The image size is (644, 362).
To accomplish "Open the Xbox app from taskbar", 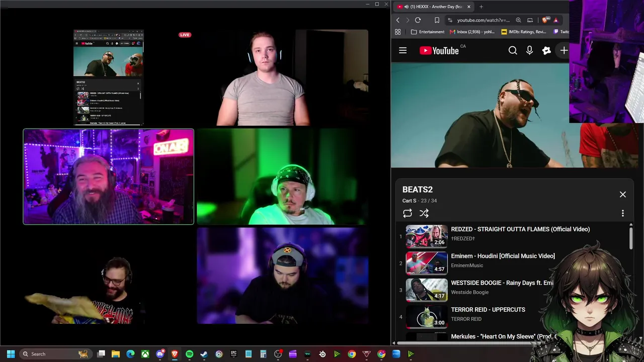I will point(145,354).
